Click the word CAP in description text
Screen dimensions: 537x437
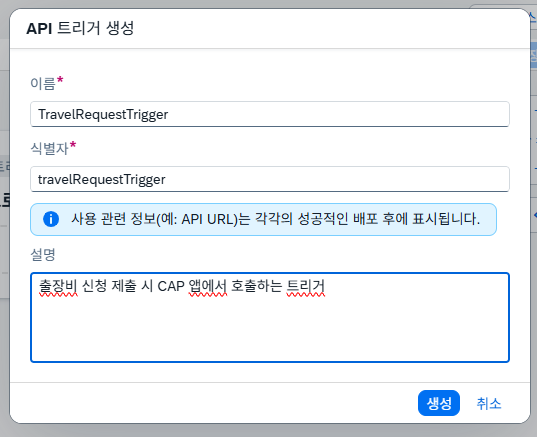[x=171, y=286]
